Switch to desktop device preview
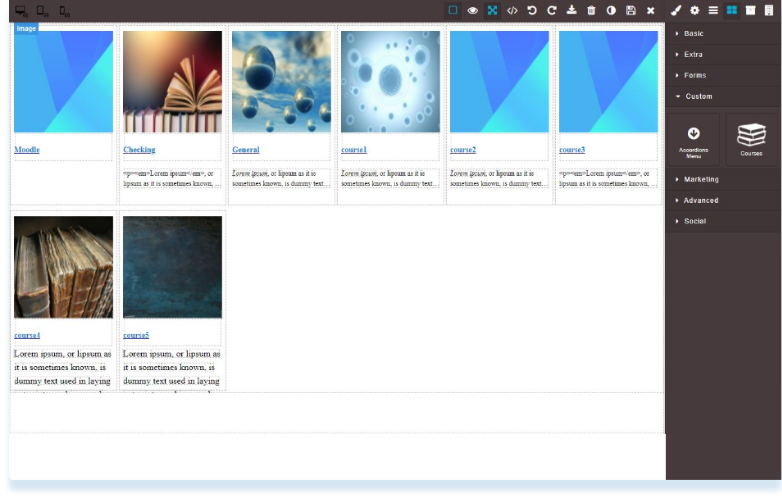Image resolution: width=782 pixels, height=501 pixels. click(x=21, y=11)
